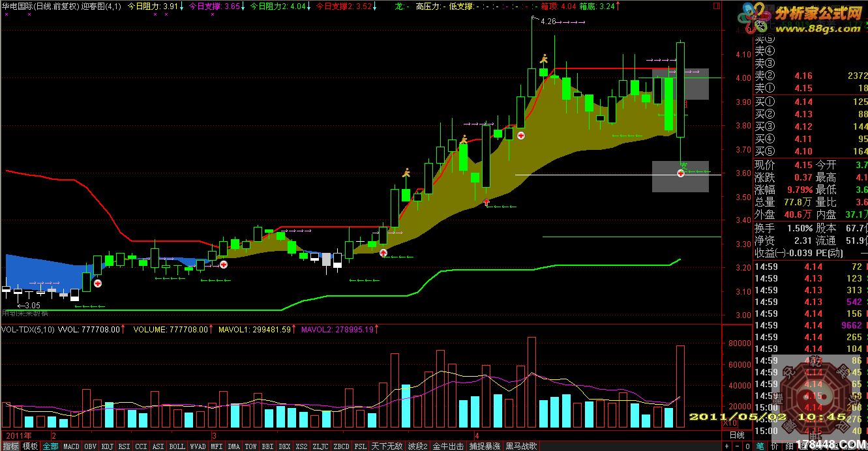
Task: Click the red up-arrow marker below the 3.50 candle
Action: pos(486,203)
